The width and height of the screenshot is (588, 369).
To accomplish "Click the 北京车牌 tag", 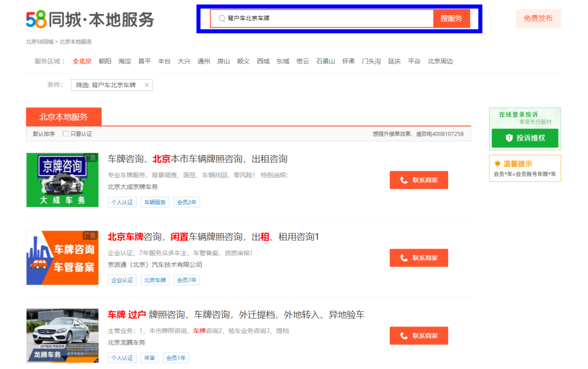I will pos(155,280).
